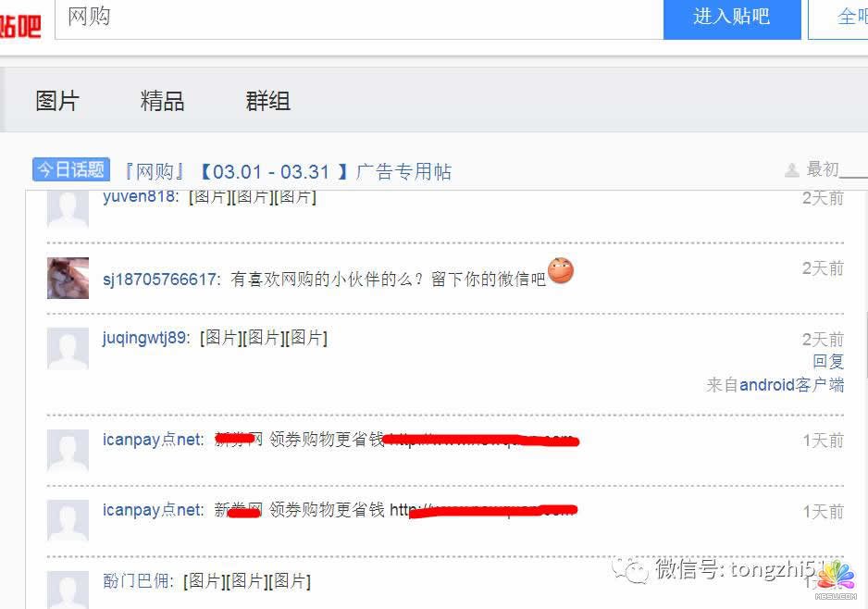This screenshot has height=609, width=868.
Task: Click the Tieba logo at top left
Action: [x=20, y=26]
